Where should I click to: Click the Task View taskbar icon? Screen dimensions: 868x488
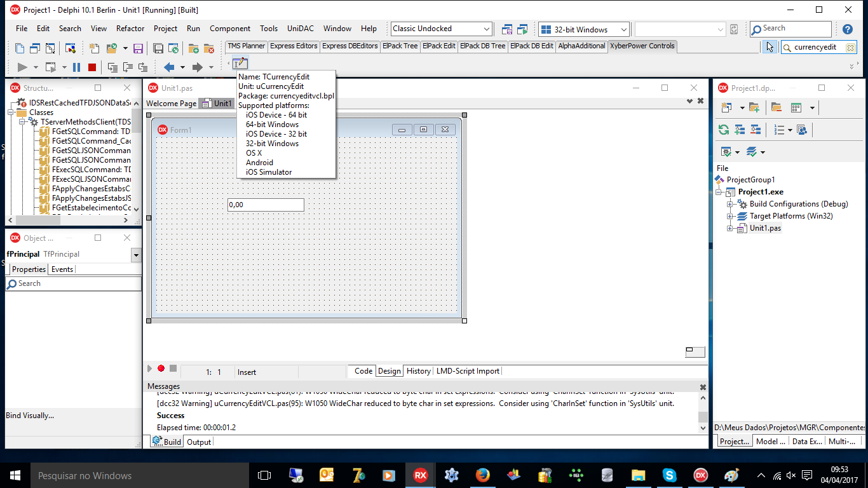click(x=264, y=475)
